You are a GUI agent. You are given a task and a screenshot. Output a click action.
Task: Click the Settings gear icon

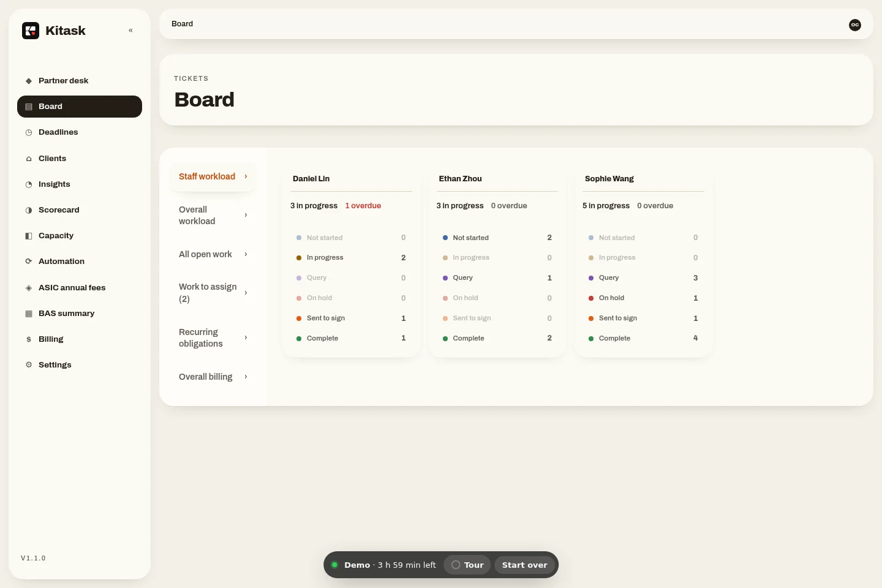[29, 365]
